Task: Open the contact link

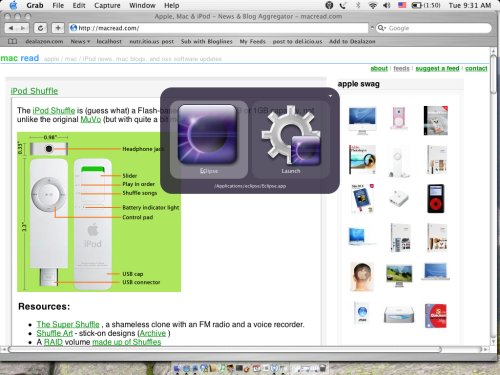Action: coord(476,68)
